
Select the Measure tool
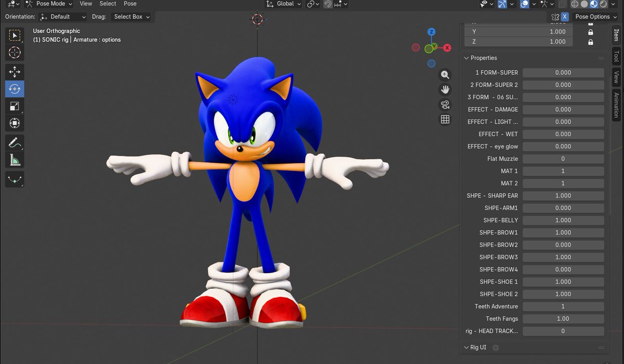pyautogui.click(x=15, y=160)
